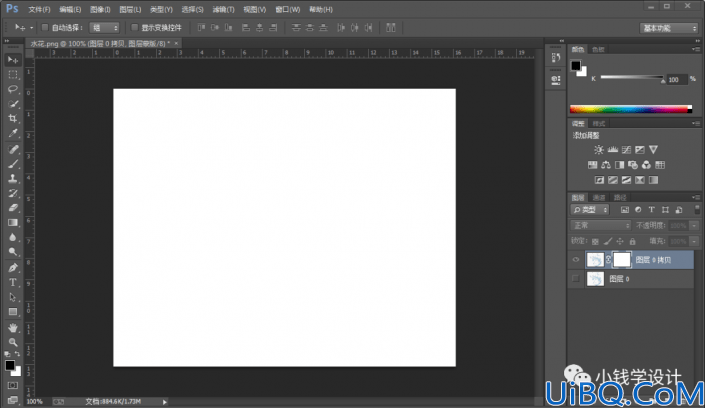This screenshot has width=705, height=408.
Task: Select the Move tool
Action: [x=13, y=60]
